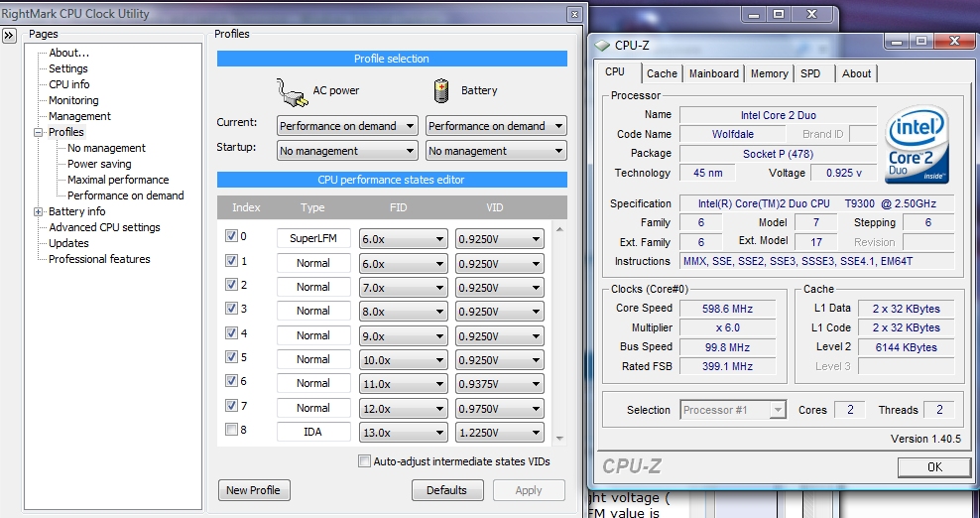Click the CPU-Z title bar icon
This screenshot has height=518, width=980.
click(602, 45)
